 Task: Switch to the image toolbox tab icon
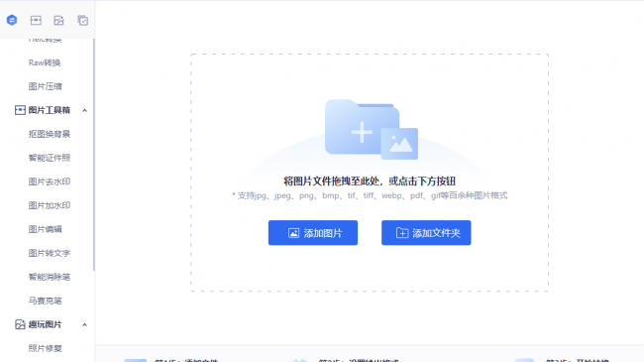[x=36, y=20]
